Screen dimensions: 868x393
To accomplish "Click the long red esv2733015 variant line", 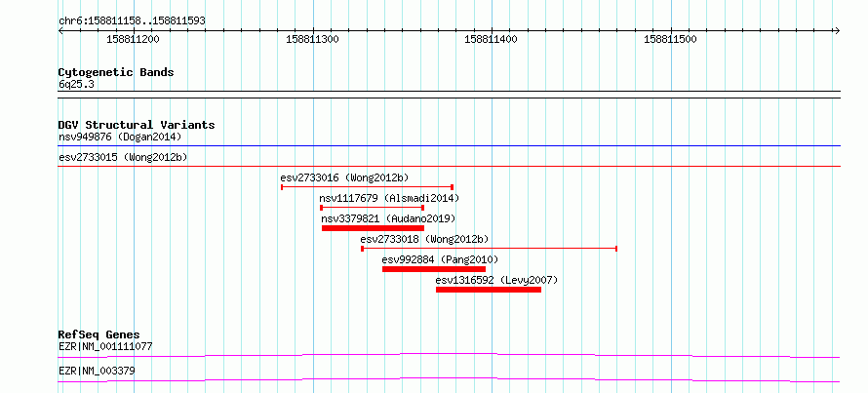I will 449,166.
